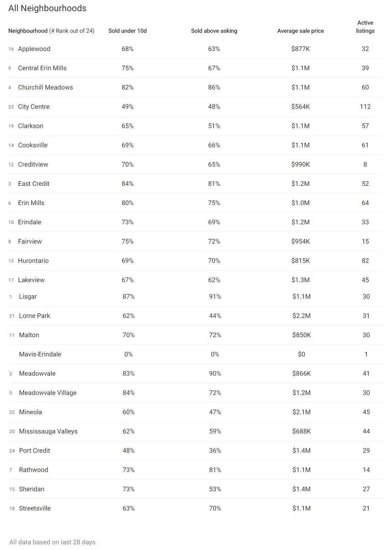
Task: Select Hurontario in the list
Action: coord(33,261)
